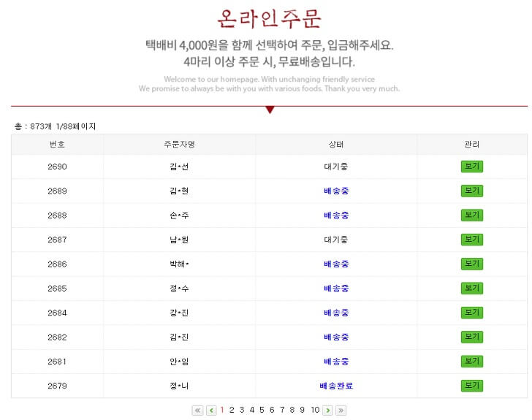Image resolution: width=532 pixels, height=420 pixels.
Task: Open 보기 button for order 2687
Action: click(471, 240)
